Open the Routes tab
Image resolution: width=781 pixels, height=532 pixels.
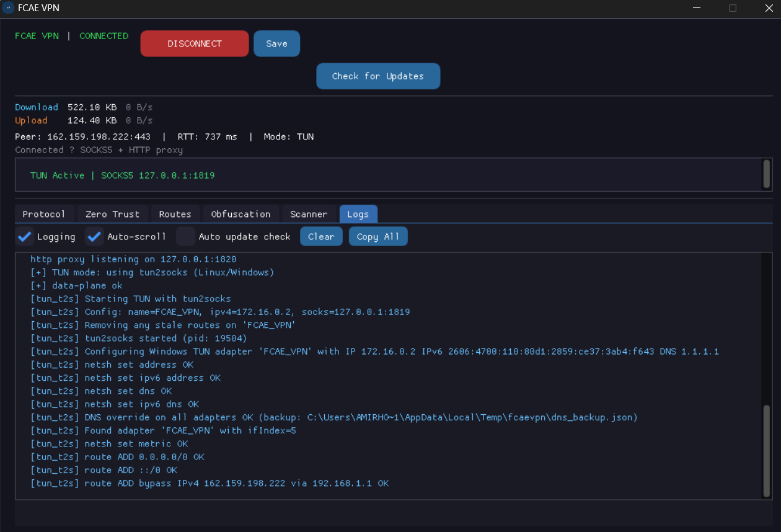coord(175,214)
